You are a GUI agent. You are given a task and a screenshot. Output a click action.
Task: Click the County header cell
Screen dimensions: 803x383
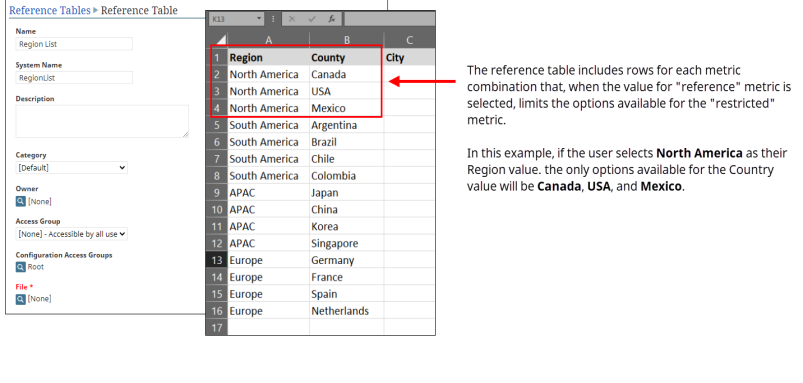point(347,57)
